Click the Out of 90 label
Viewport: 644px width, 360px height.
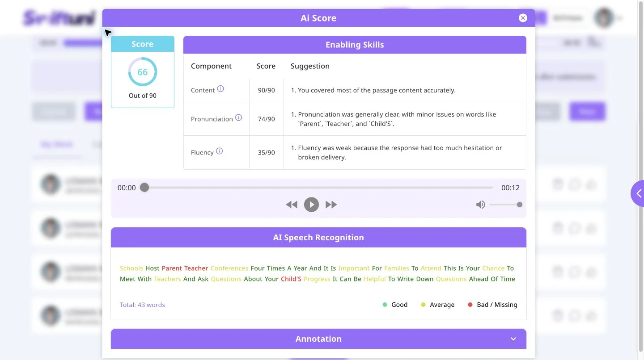[143, 96]
